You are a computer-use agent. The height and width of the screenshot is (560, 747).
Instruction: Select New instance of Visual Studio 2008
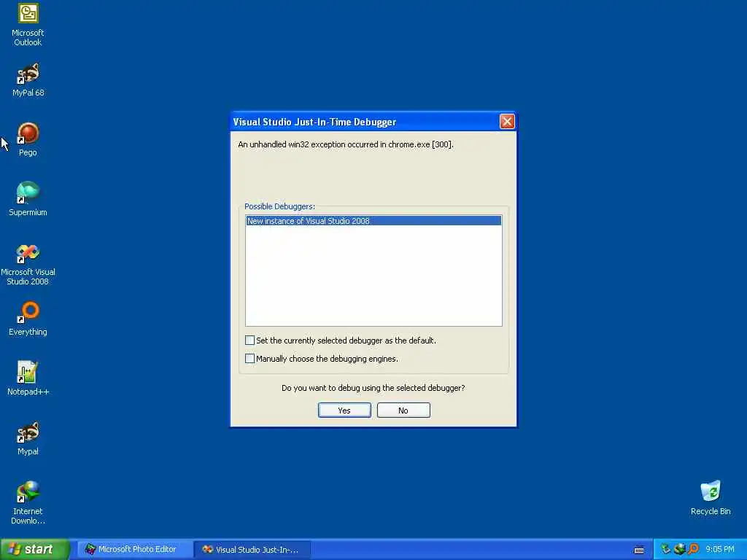[x=373, y=220]
